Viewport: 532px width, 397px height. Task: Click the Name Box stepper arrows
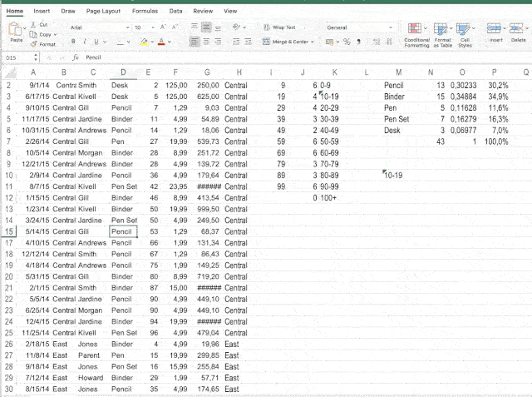click(36, 57)
